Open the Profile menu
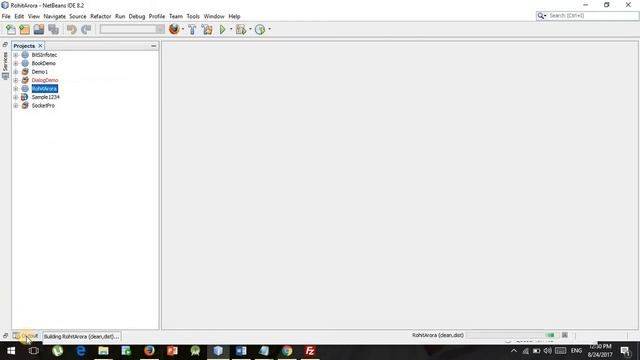 (157, 16)
